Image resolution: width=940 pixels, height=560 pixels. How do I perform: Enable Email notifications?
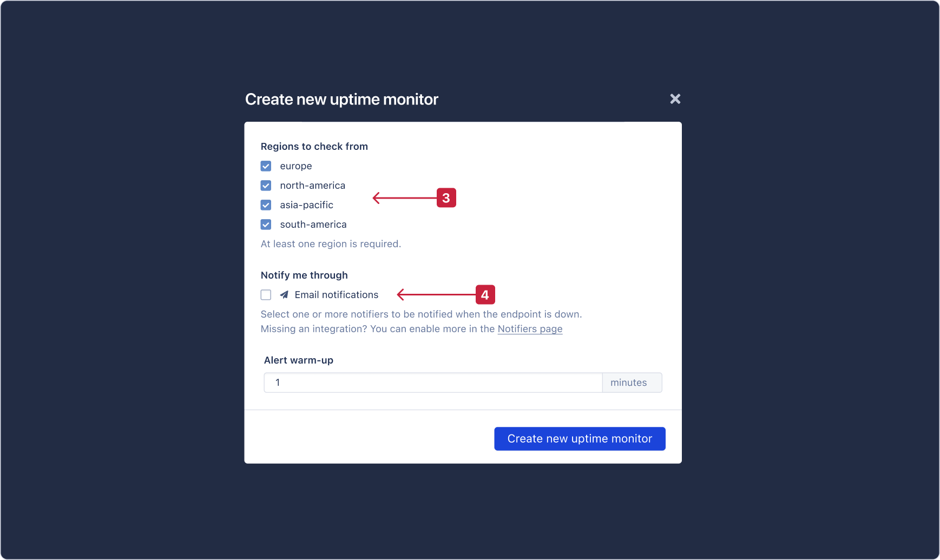(x=266, y=294)
